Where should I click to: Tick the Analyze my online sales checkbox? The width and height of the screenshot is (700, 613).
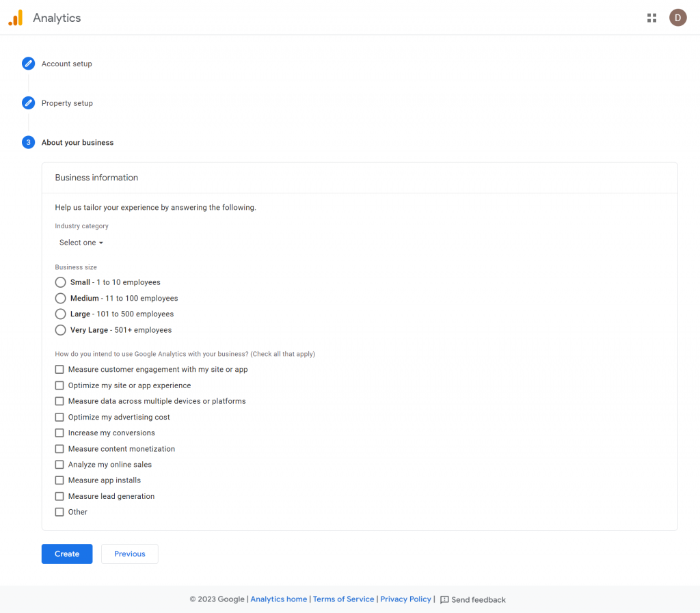click(x=59, y=465)
